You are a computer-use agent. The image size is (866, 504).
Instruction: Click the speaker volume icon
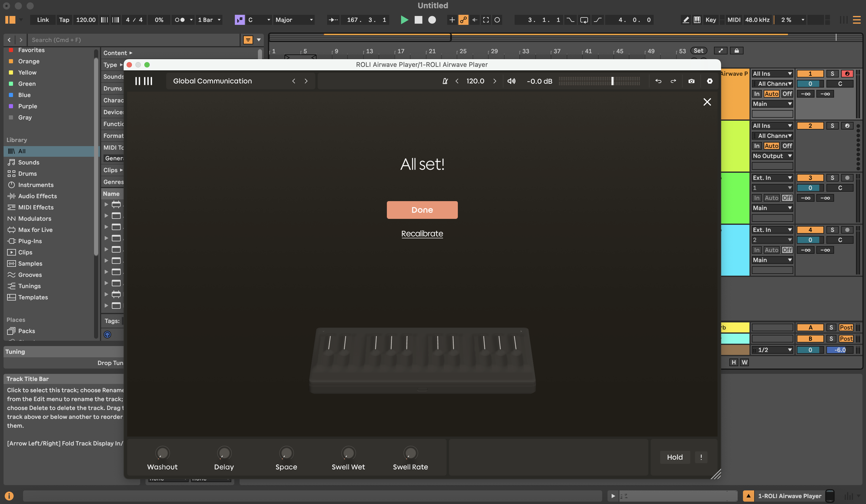click(x=511, y=81)
